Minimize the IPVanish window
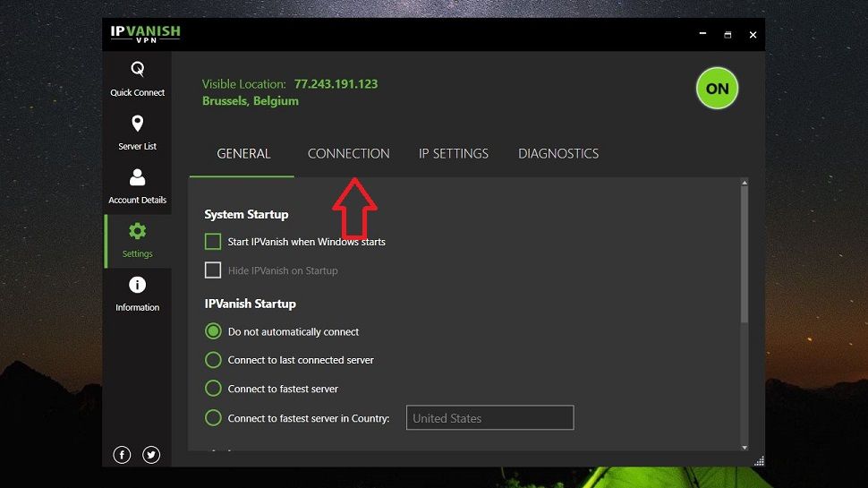Viewport: 868px width, 488px height. coord(702,34)
